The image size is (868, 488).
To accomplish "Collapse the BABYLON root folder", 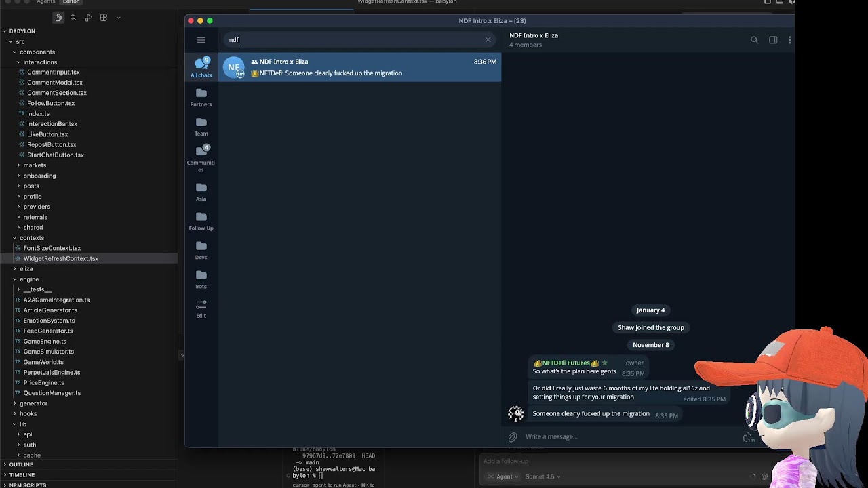I will 22,31.
